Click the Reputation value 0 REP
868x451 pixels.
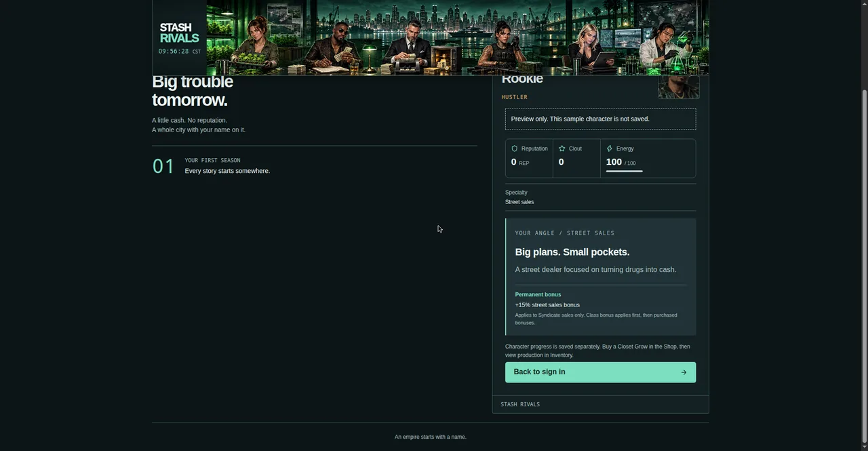(x=520, y=162)
